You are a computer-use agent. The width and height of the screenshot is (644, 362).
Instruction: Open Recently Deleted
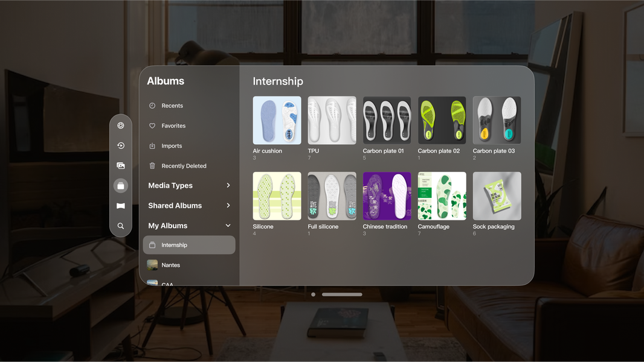[x=189, y=166]
